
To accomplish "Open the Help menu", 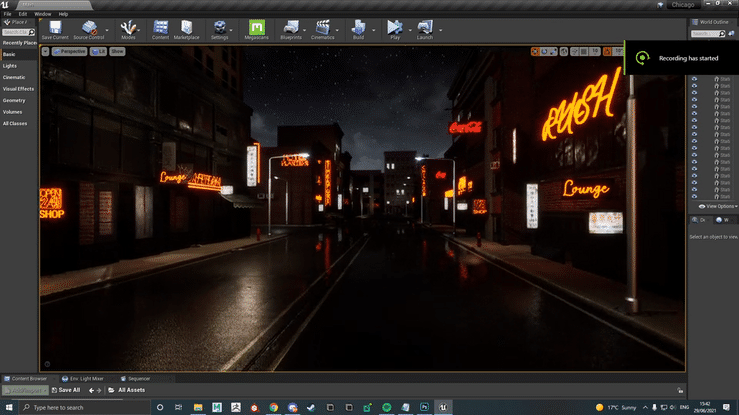I will (x=63, y=14).
